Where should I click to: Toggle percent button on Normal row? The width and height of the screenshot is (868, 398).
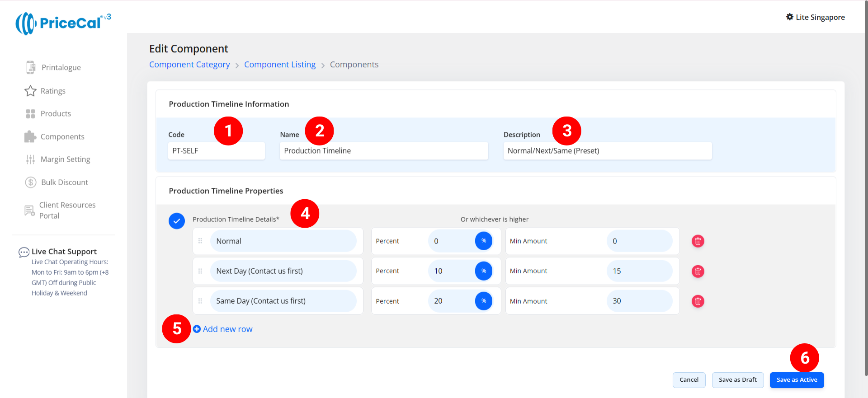[483, 241]
